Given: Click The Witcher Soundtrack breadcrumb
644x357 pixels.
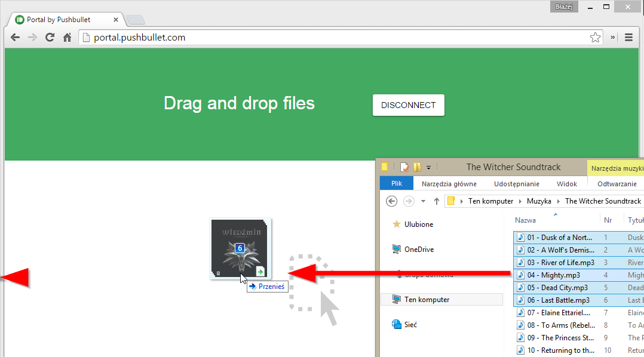Looking at the screenshot, I should (603, 201).
